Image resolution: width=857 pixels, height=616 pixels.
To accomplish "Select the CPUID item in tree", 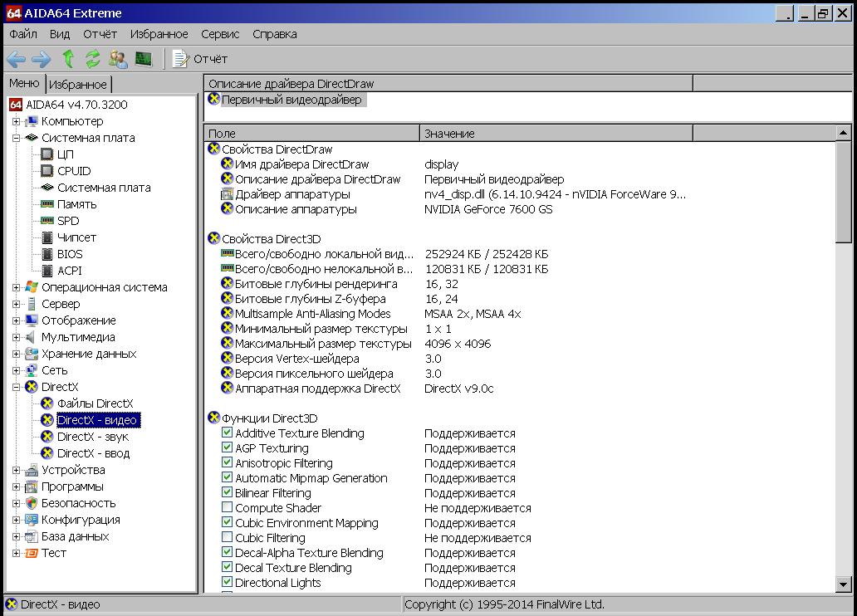I will [x=74, y=171].
